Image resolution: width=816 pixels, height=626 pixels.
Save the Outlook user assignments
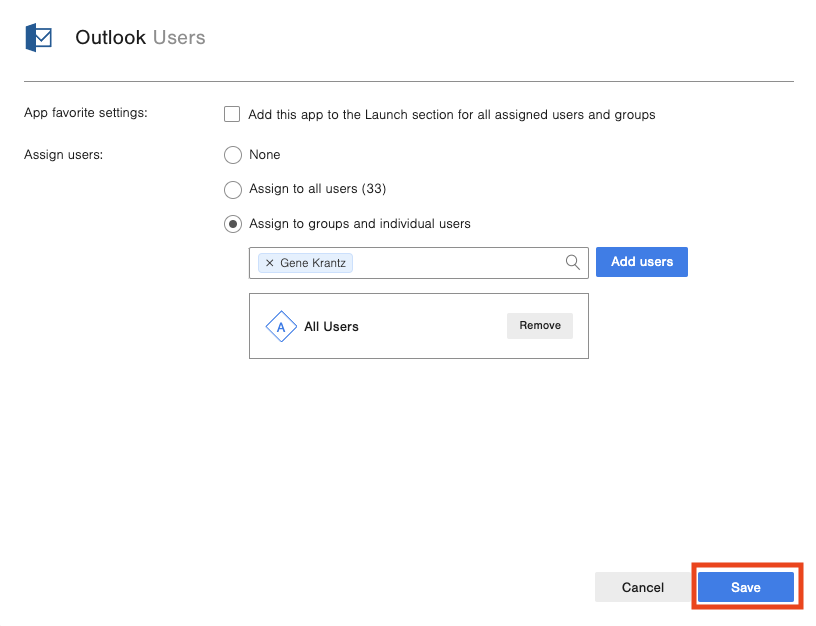pyautogui.click(x=745, y=588)
